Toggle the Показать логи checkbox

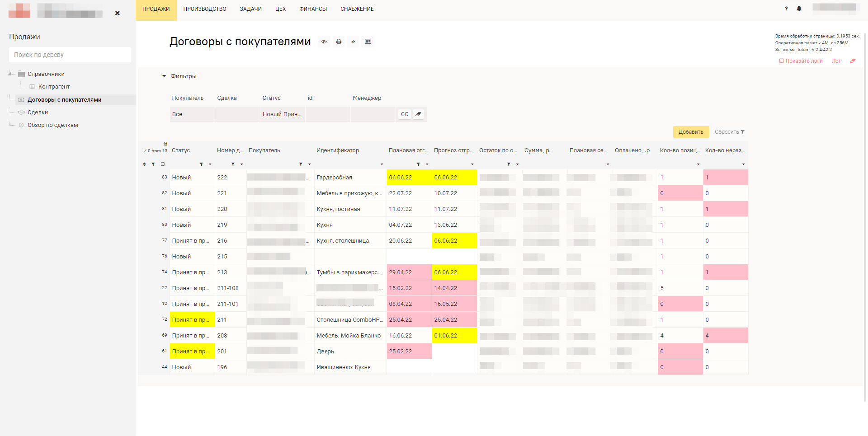[781, 61]
